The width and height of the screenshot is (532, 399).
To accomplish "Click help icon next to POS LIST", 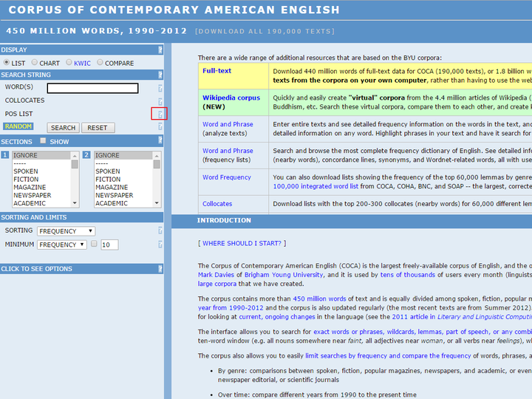I will (x=160, y=115).
